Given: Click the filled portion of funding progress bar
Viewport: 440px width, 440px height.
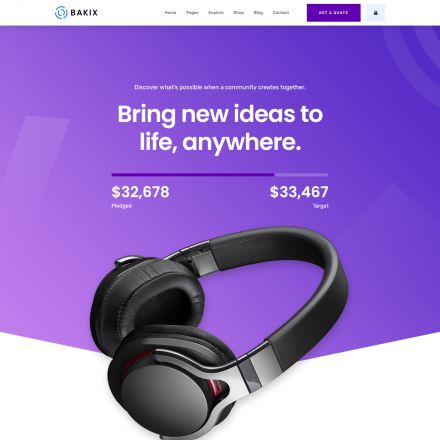Looking at the screenshot, I should (x=193, y=174).
